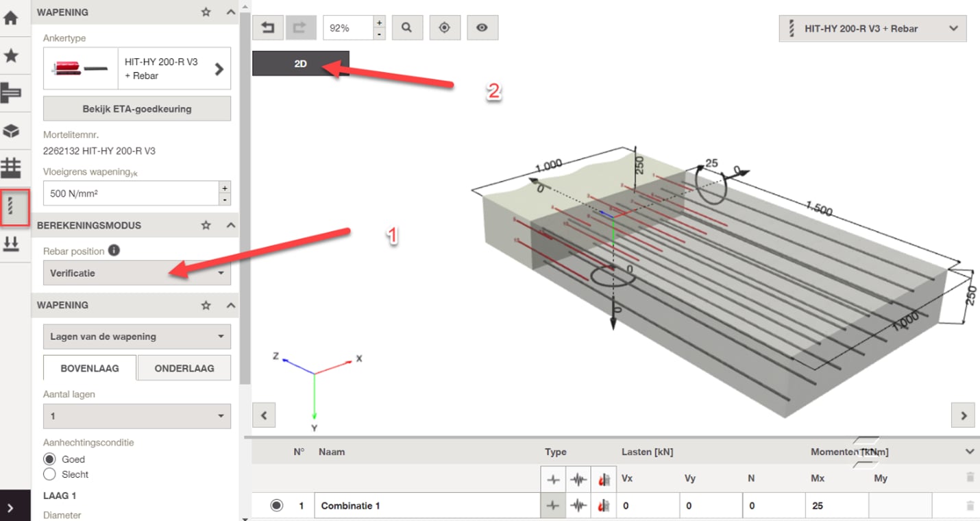Open the Verificatie dropdown
The width and height of the screenshot is (980, 521).
click(136, 273)
